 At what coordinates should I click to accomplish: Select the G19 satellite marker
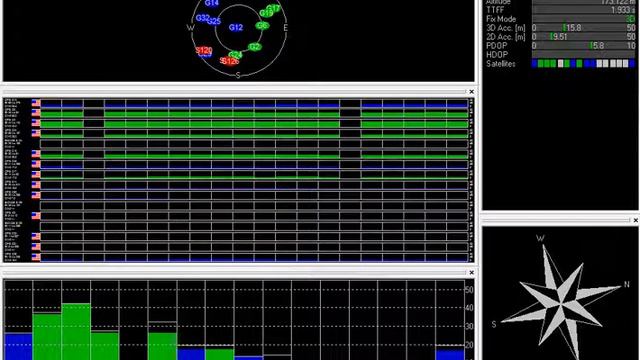(267, 13)
